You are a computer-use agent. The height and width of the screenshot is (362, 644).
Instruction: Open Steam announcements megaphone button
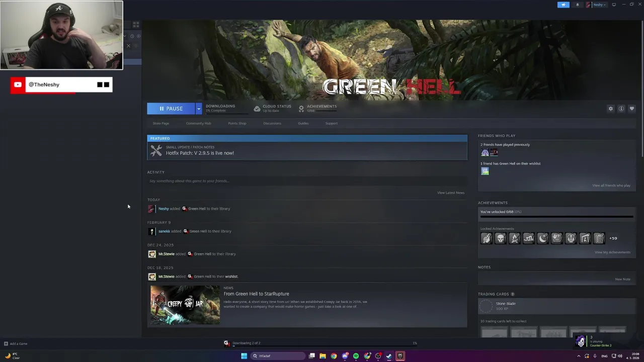point(563,5)
